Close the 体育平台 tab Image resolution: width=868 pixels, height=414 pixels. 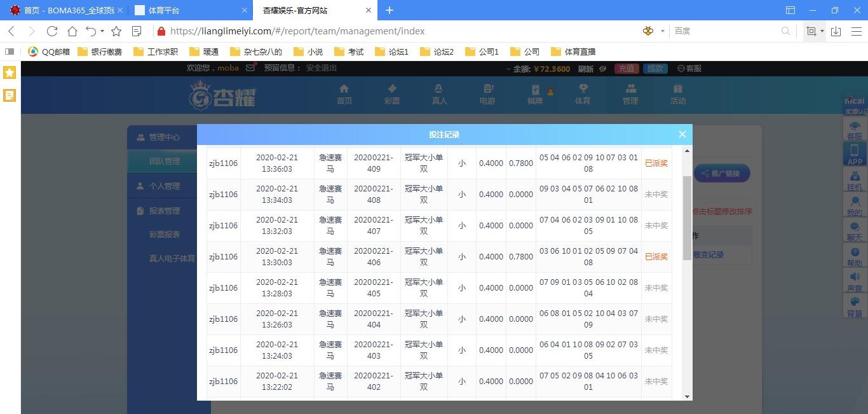245,10
